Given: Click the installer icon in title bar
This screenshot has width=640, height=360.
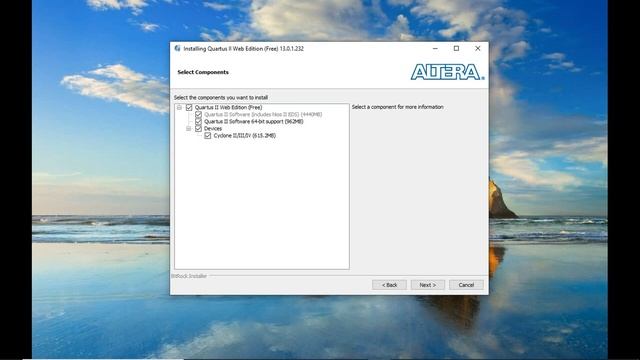Looking at the screenshot, I should pos(177,48).
